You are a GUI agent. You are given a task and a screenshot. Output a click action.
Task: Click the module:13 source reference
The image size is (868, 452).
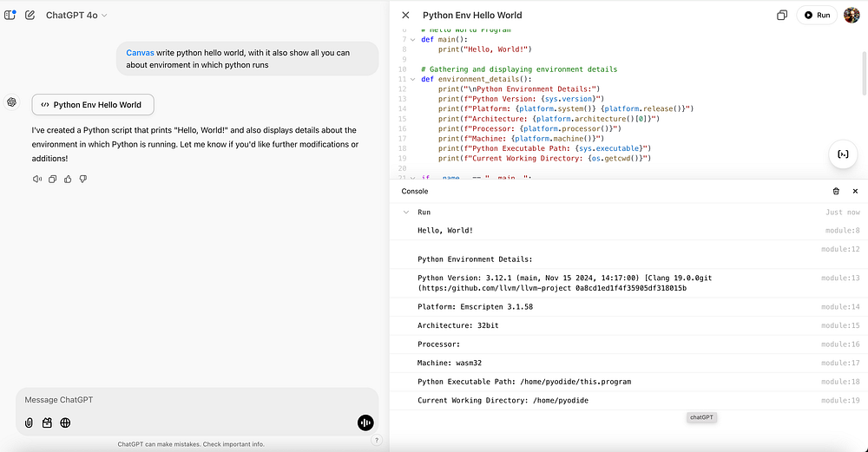tap(840, 278)
